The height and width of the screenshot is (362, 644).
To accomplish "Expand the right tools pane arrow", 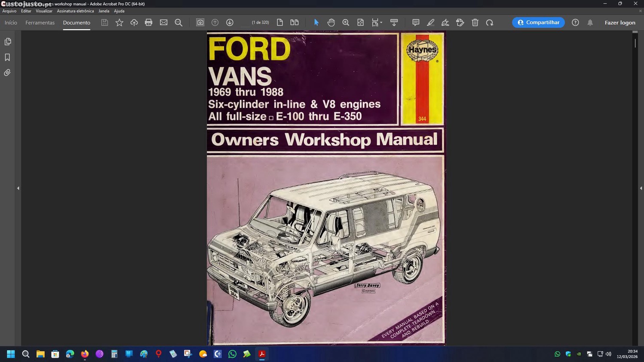I will [641, 188].
